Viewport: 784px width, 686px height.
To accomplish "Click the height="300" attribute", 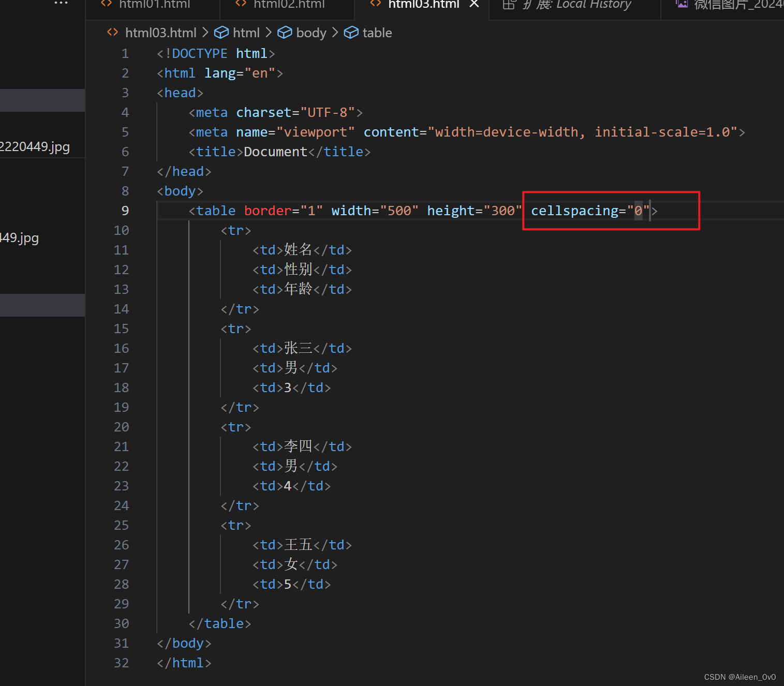I will click(x=475, y=211).
